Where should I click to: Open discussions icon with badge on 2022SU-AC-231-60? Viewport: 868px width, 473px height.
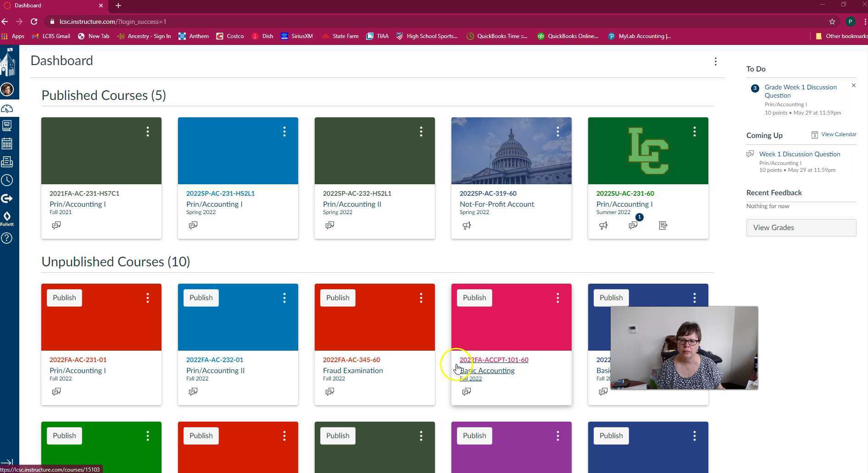pyautogui.click(x=633, y=225)
